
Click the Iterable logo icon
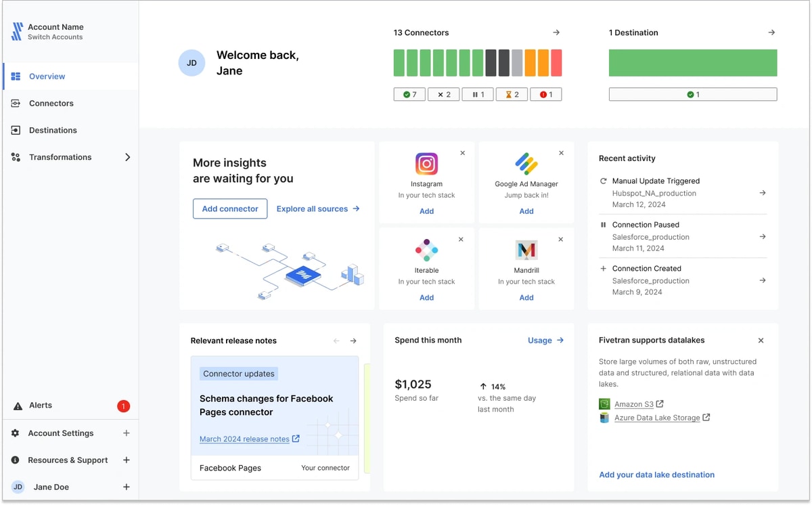[x=426, y=250]
